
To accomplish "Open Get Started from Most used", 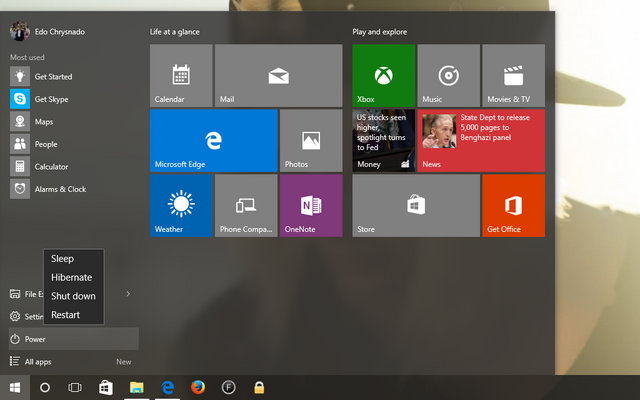I will click(x=73, y=76).
